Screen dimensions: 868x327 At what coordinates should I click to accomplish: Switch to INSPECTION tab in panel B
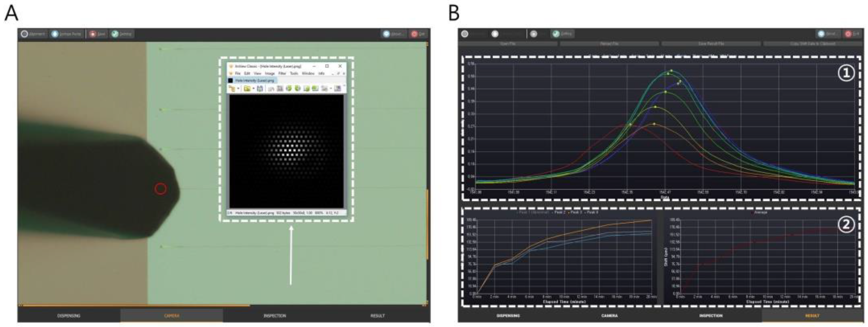(711, 316)
